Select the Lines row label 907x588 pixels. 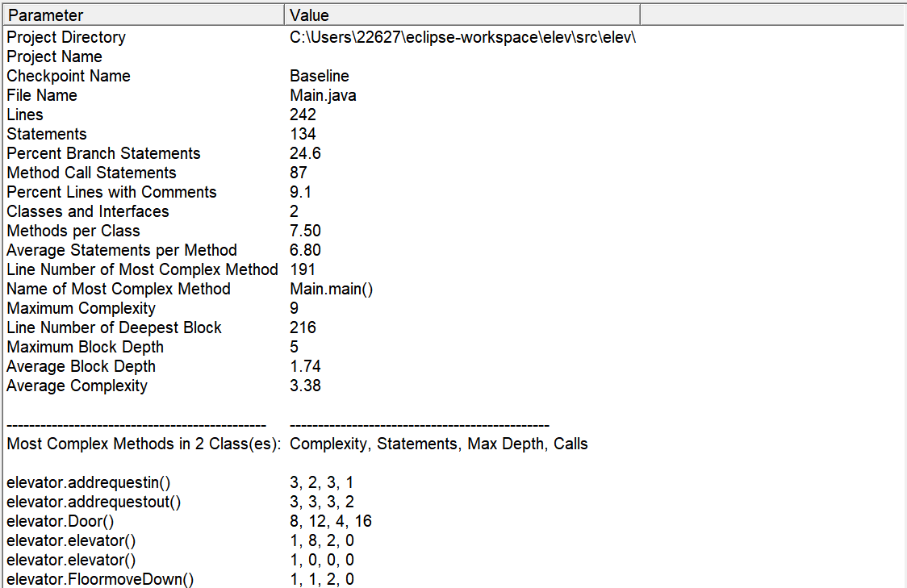[25, 115]
